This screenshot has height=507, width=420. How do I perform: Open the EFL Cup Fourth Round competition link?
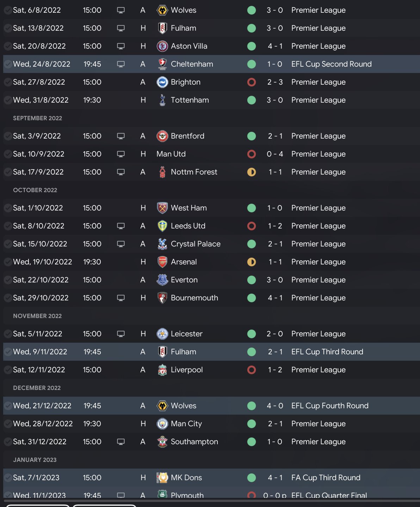click(x=330, y=406)
